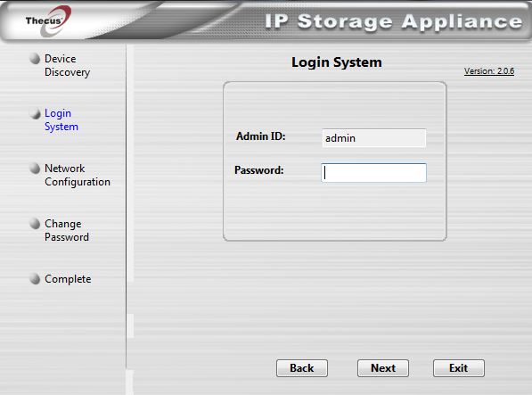This screenshot has width=532, height=395.
Task: Click the Version 2.0.6 link
Action: coord(489,71)
